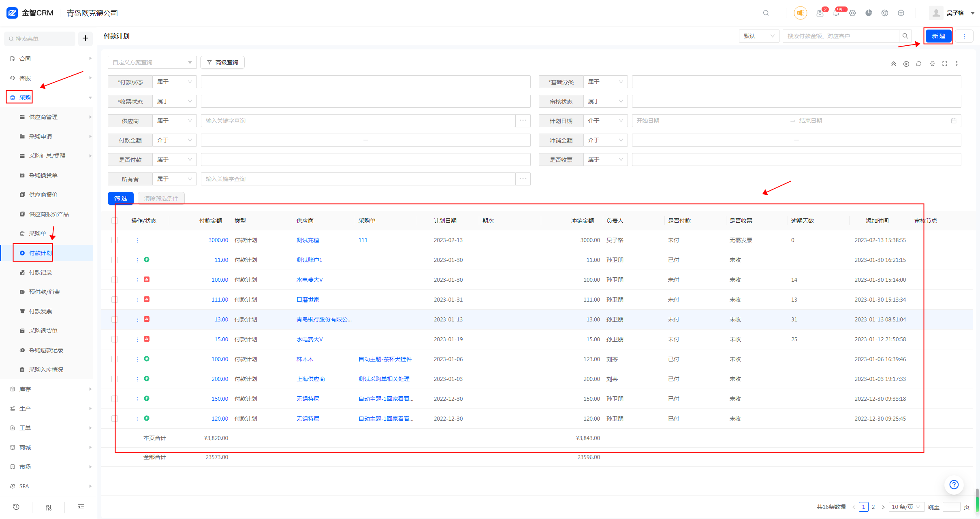This screenshot has width=980, height=519.
Task: Open owner lookup ellipsis button
Action: pos(523,179)
